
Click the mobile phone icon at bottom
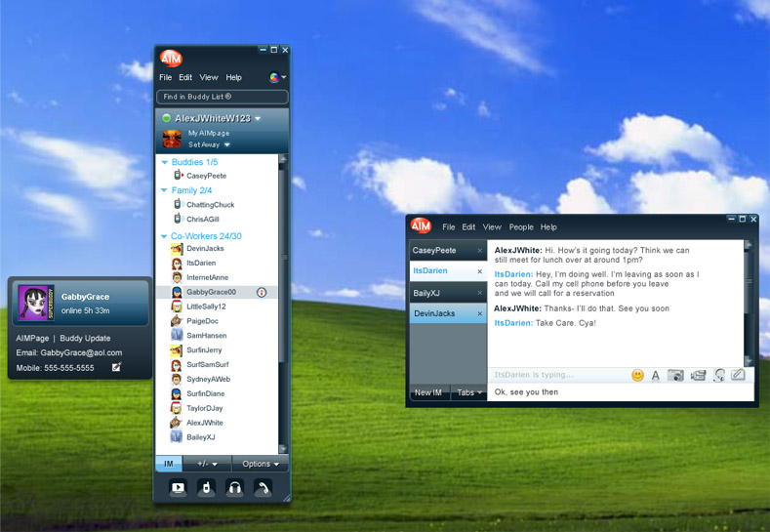pyautogui.click(x=206, y=487)
